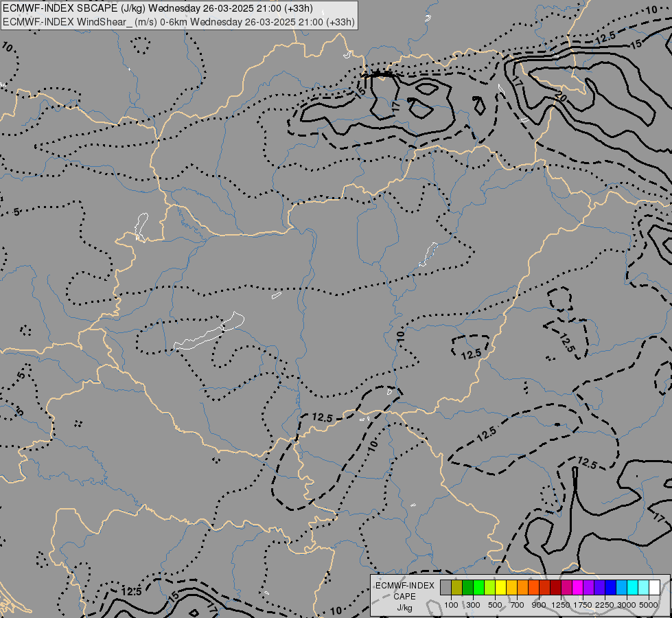672x618 pixels.
Task: Select the brick red legend swatch
Action: coord(545,587)
